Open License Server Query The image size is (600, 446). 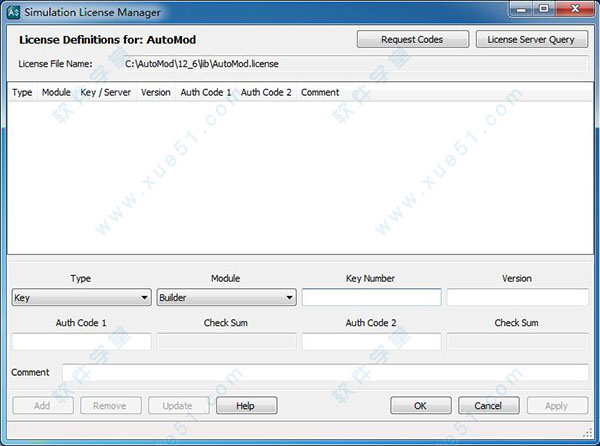click(x=532, y=39)
